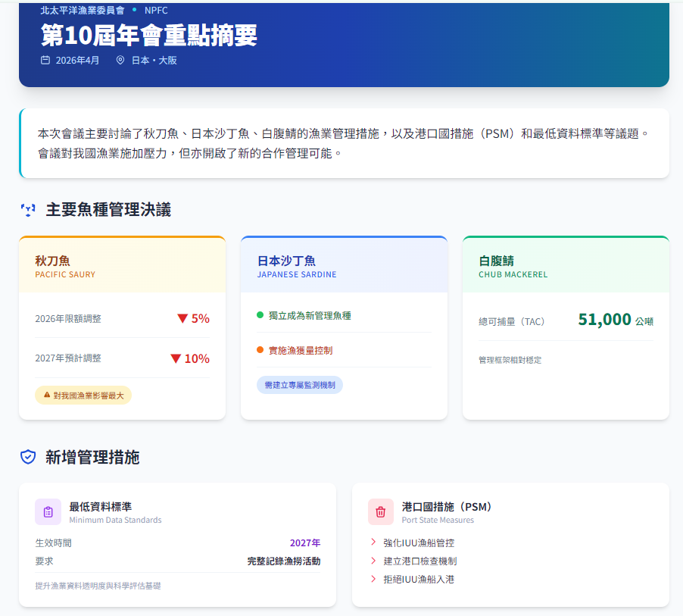The width and height of the screenshot is (683, 616).
Task: Click the 對我國漁業影響最大 warning badge
Action: [x=83, y=396]
